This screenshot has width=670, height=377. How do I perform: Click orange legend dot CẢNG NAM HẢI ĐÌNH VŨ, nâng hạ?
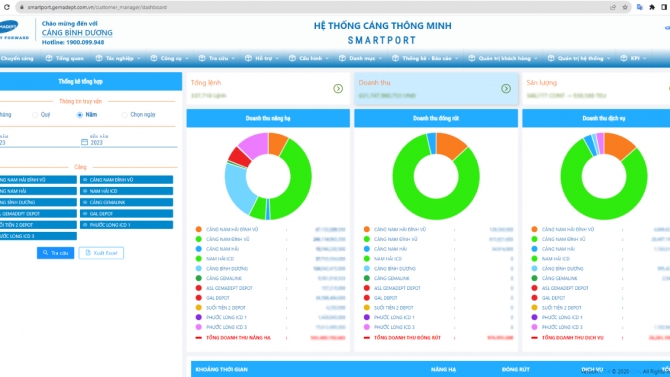click(198, 230)
